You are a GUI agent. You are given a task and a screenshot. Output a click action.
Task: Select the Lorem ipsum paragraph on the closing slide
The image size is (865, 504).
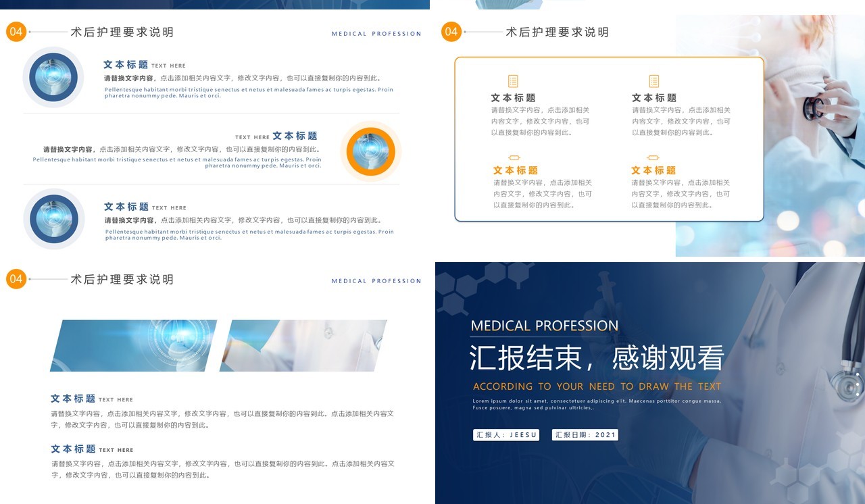pos(597,404)
